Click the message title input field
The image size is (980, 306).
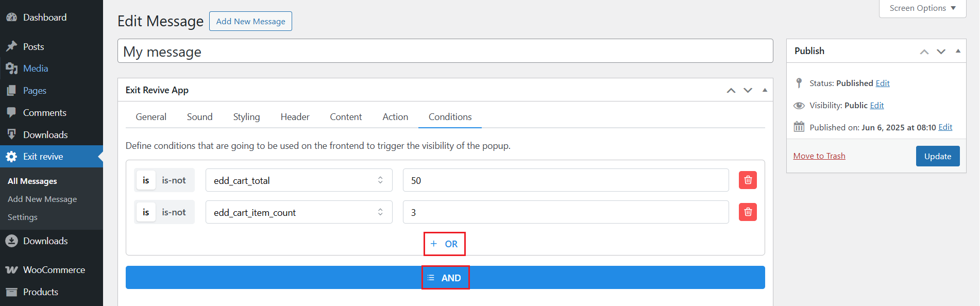pos(445,52)
